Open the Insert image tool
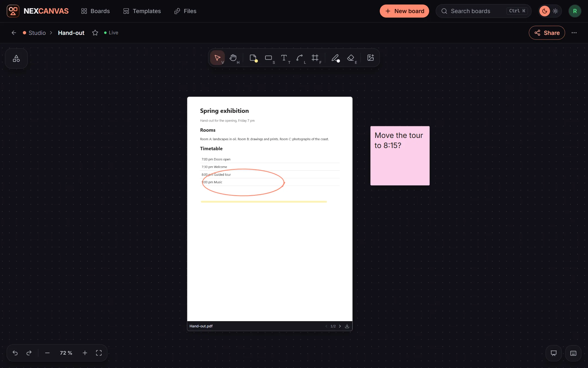Image resolution: width=588 pixels, height=368 pixels. click(370, 58)
